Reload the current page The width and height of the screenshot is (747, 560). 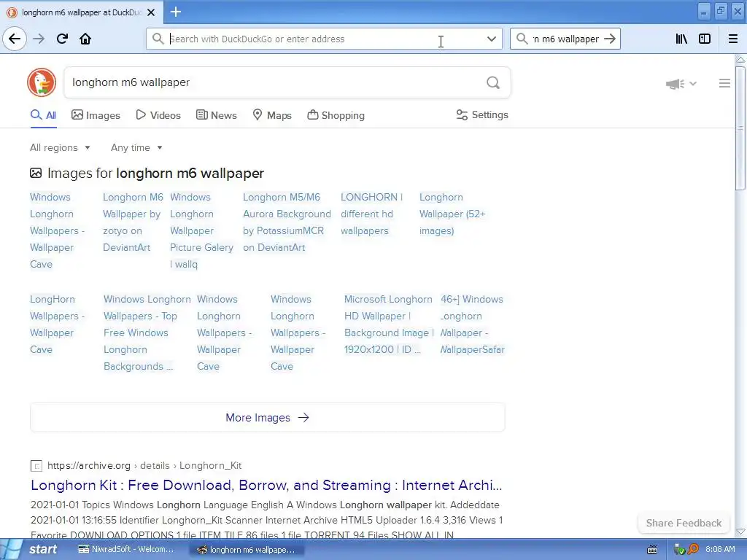[x=62, y=39]
